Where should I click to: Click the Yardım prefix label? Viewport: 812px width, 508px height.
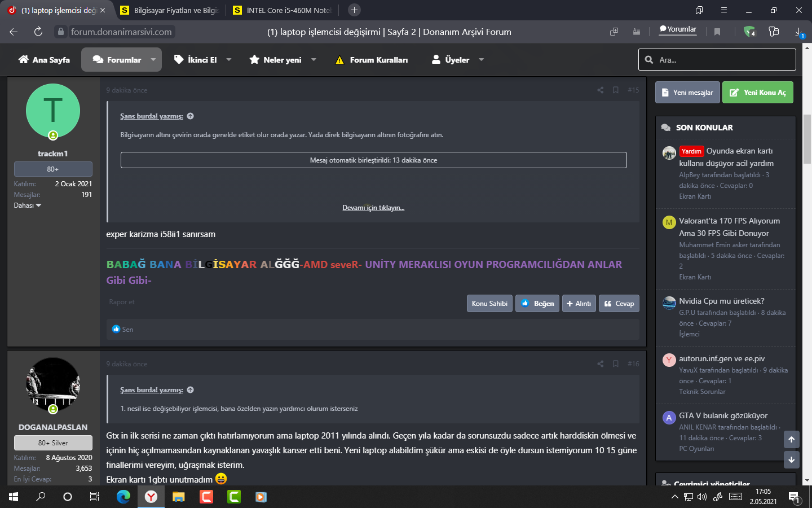(691, 151)
